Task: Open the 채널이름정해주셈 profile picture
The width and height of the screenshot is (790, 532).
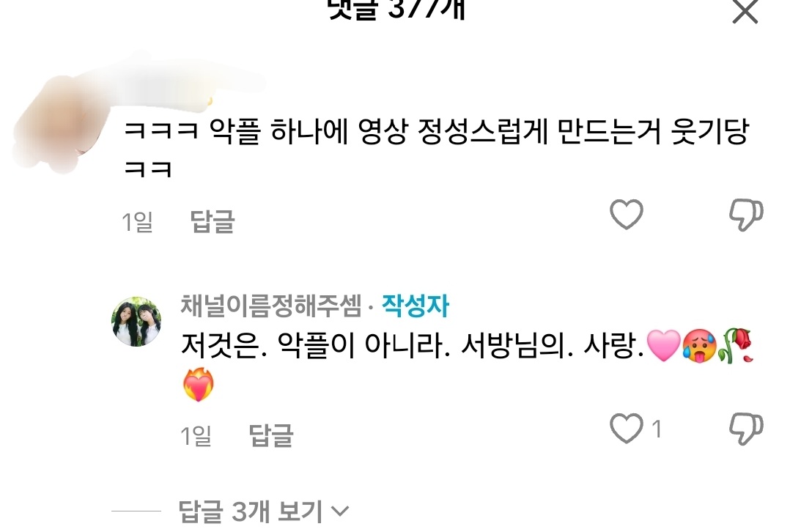Action: [x=136, y=322]
